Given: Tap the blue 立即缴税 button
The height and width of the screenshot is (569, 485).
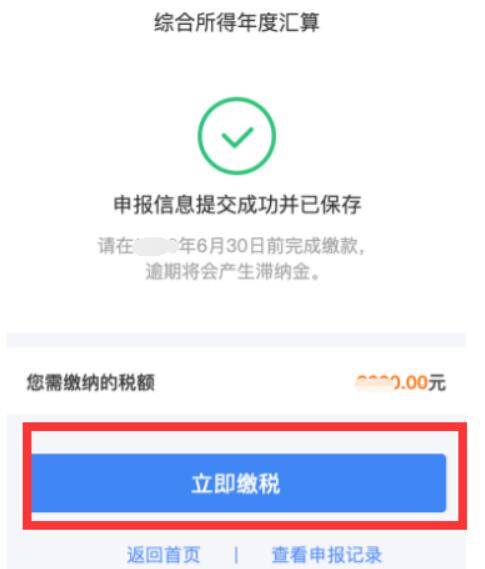Looking at the screenshot, I should (239, 483).
